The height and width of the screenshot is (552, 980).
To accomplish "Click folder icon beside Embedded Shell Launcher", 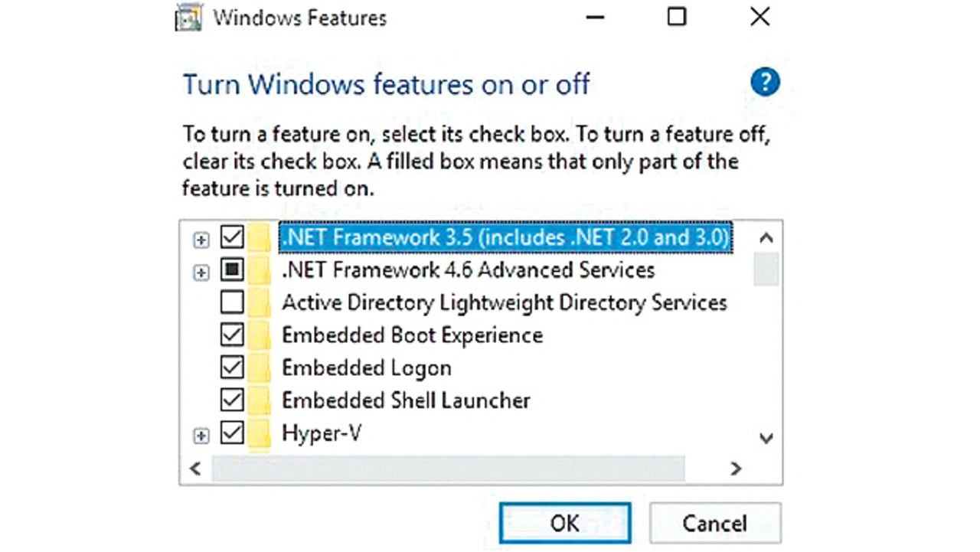I will click(261, 400).
